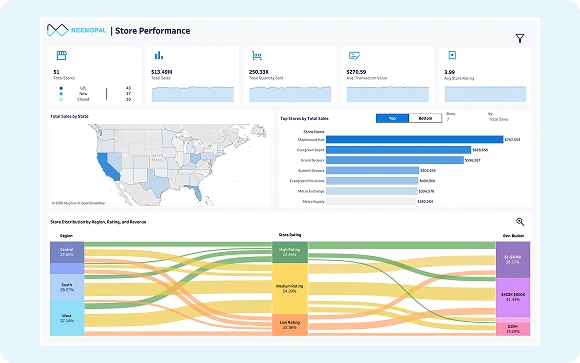Switch to the Bottom toggle button
The height and width of the screenshot is (363, 580).
[425, 118]
